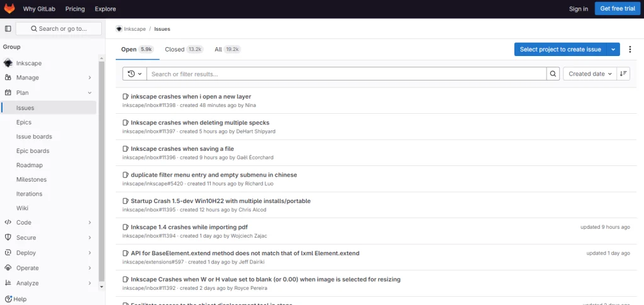The image size is (644, 305).
Task: Switch to the Closed issues tab
Action: tap(184, 49)
